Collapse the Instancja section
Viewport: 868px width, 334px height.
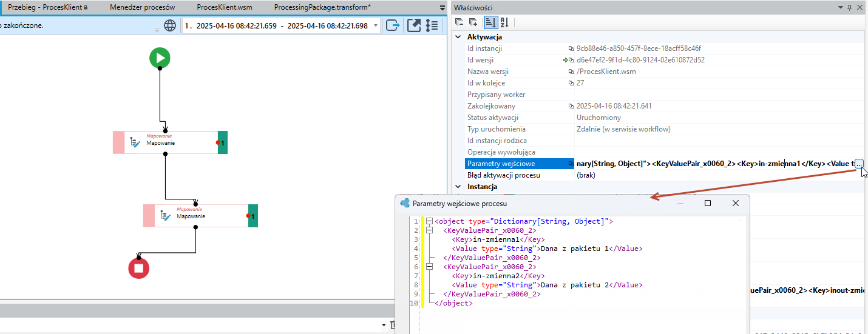coord(458,187)
